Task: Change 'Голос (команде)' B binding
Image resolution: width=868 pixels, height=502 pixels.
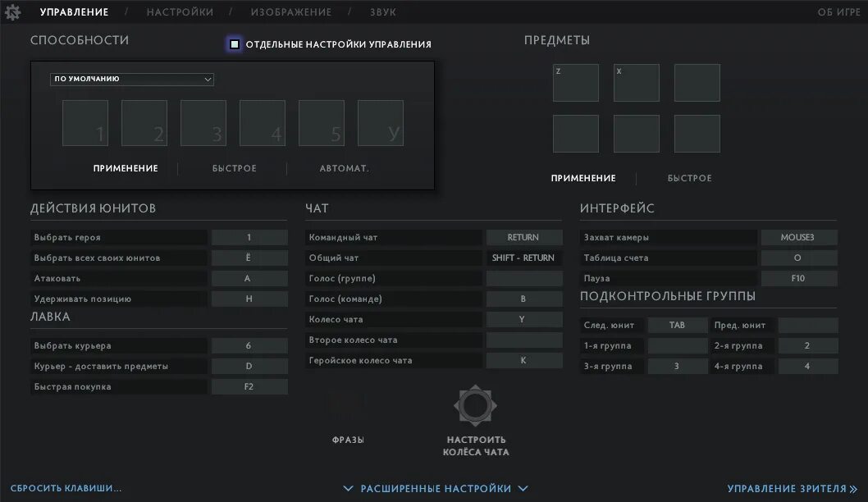Action: 524,299
